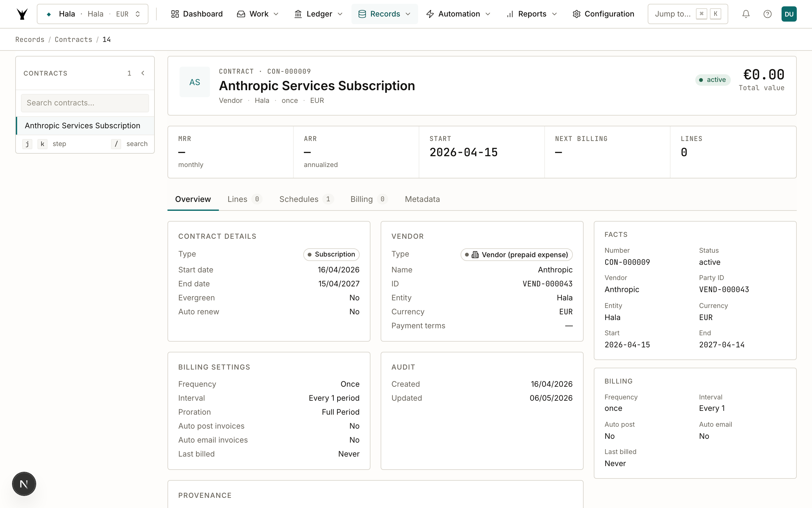Go to Contracts breadcrumb link
This screenshot has height=508, width=812.
[x=74, y=39]
